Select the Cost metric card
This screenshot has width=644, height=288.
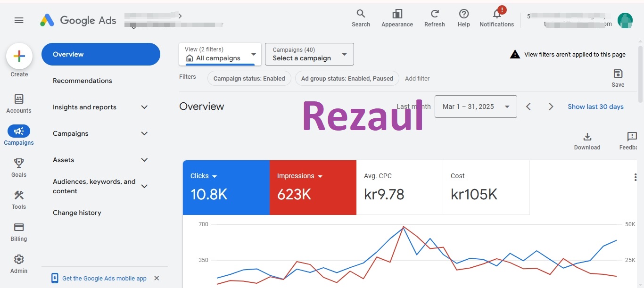tap(487, 188)
